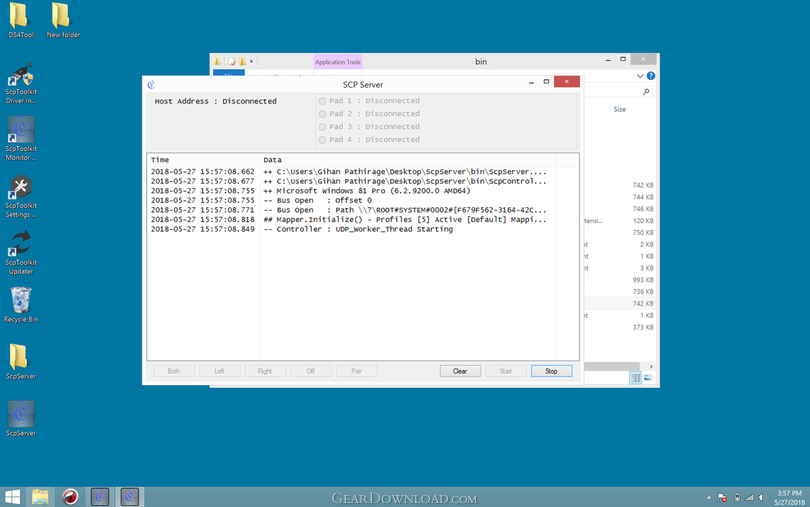Expand the ribbon with the chevron arrow

click(x=640, y=76)
